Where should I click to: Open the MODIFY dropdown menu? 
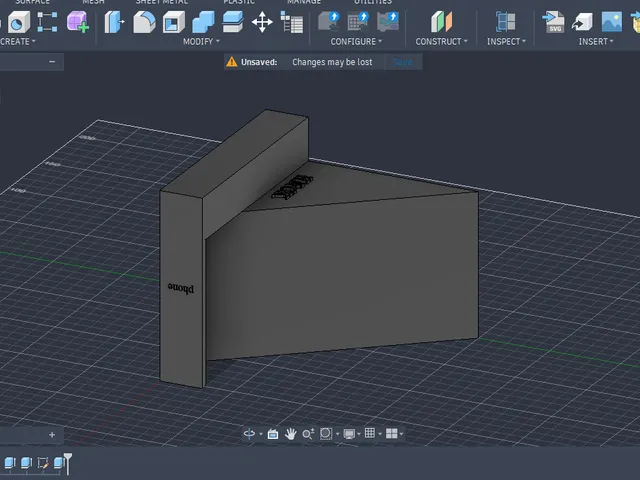pos(201,42)
